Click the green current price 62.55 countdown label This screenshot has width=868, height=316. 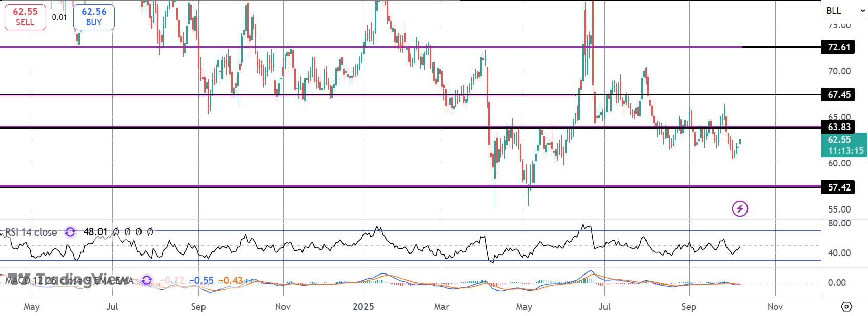[844, 145]
